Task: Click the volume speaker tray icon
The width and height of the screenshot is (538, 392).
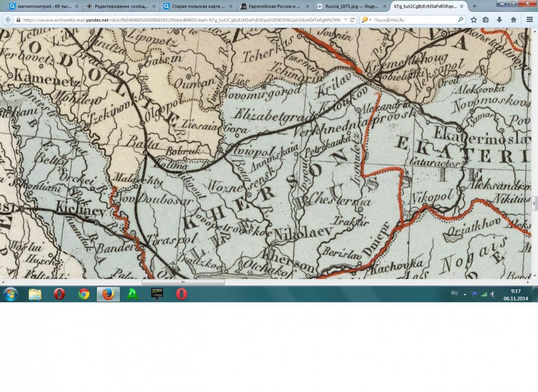Action: [492, 294]
